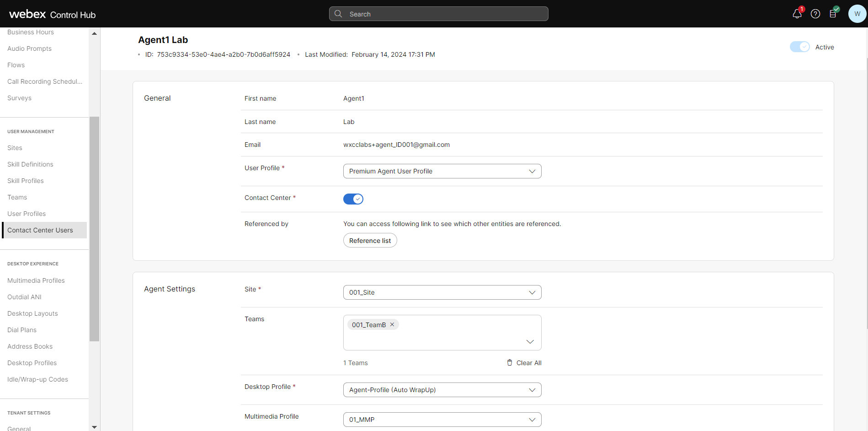868x431 pixels.
Task: Open the Multimedia Profile dropdown
Action: coord(442,420)
